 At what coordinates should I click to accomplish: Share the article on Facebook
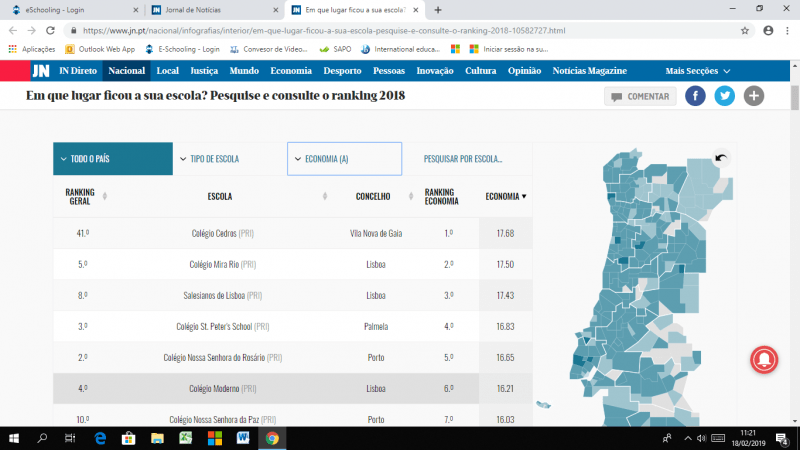[695, 96]
